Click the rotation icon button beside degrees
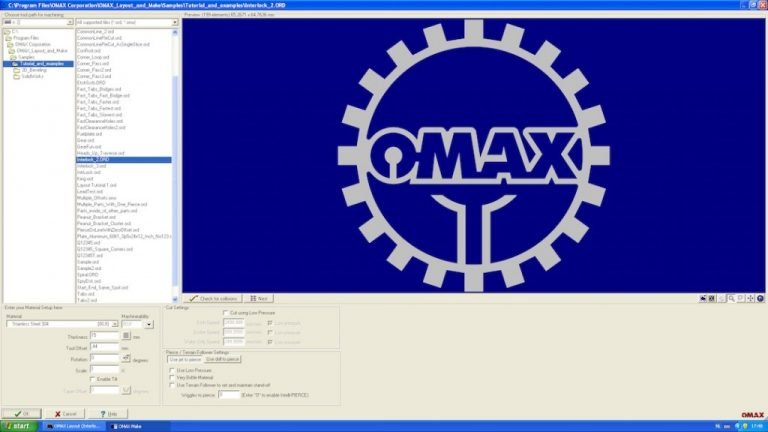768x432 pixels. 126,359
